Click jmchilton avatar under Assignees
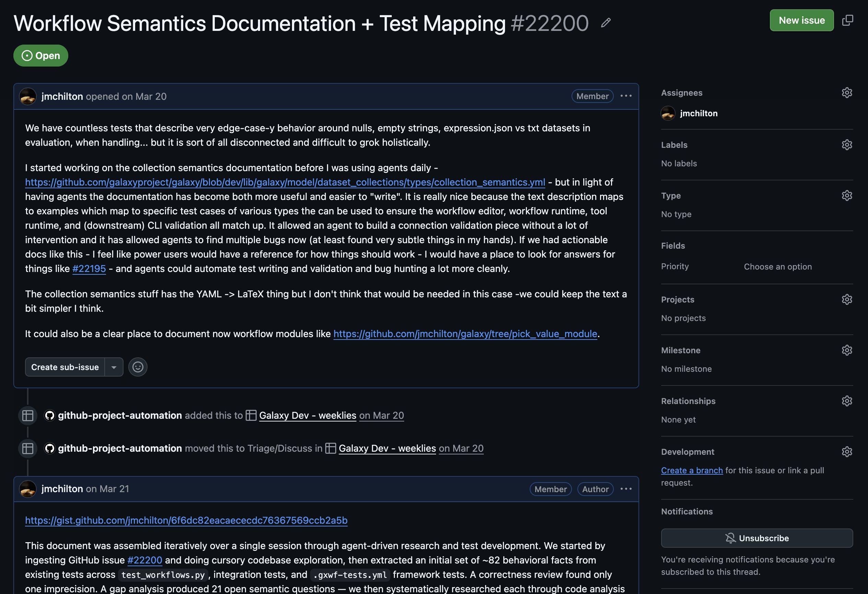This screenshot has height=594, width=868. click(668, 113)
